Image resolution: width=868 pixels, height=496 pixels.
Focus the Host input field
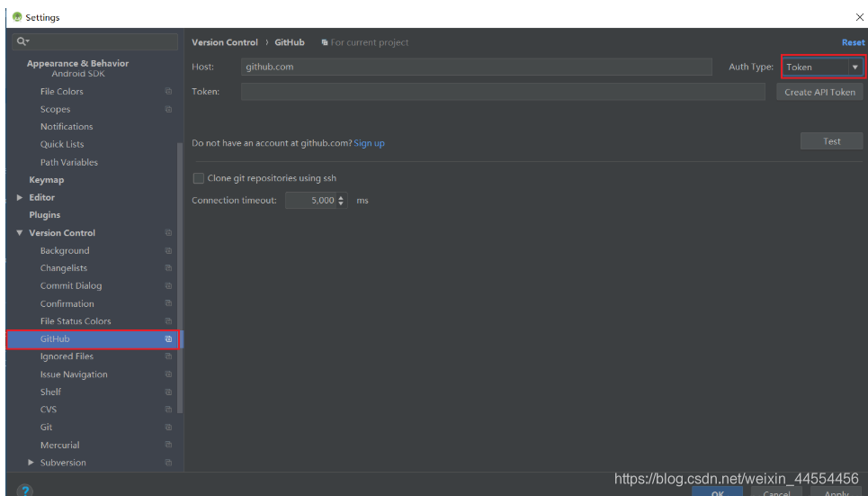coord(477,67)
